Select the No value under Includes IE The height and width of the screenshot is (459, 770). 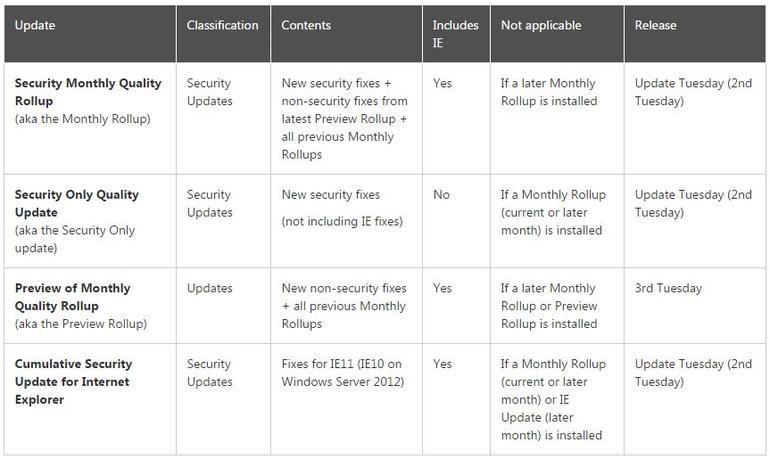(441, 195)
